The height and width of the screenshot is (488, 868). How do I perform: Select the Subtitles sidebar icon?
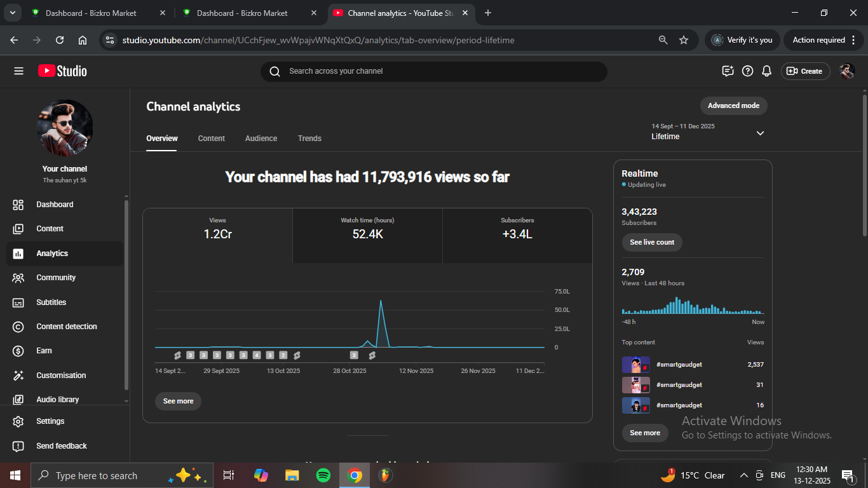coord(18,302)
